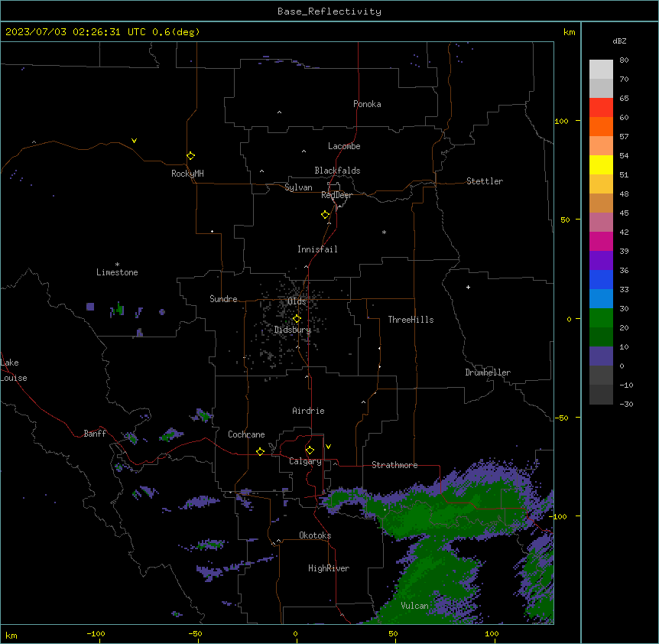This screenshot has width=659, height=644.
Task: Click the km unit label at top right
Action: coord(569,32)
